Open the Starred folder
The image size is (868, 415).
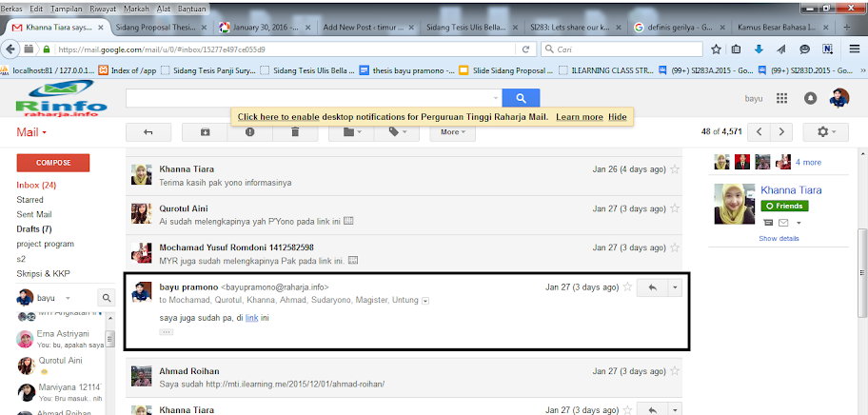tap(30, 200)
